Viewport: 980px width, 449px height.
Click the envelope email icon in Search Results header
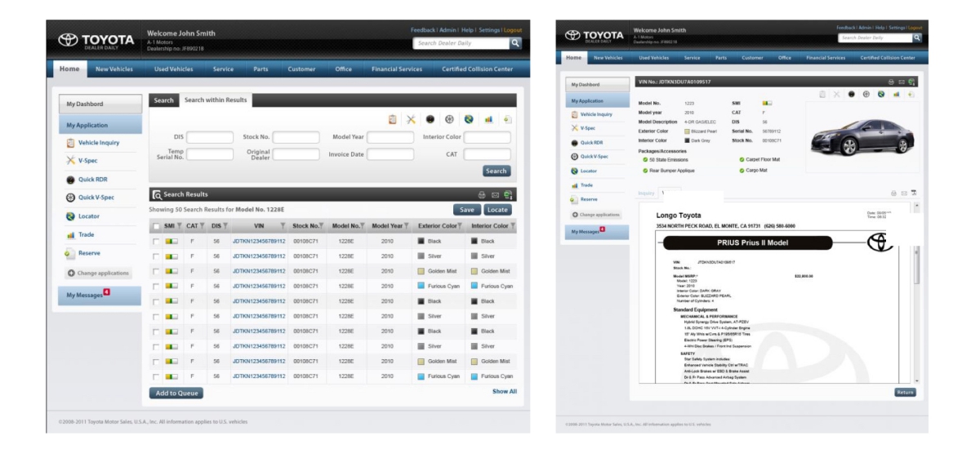pyautogui.click(x=495, y=195)
